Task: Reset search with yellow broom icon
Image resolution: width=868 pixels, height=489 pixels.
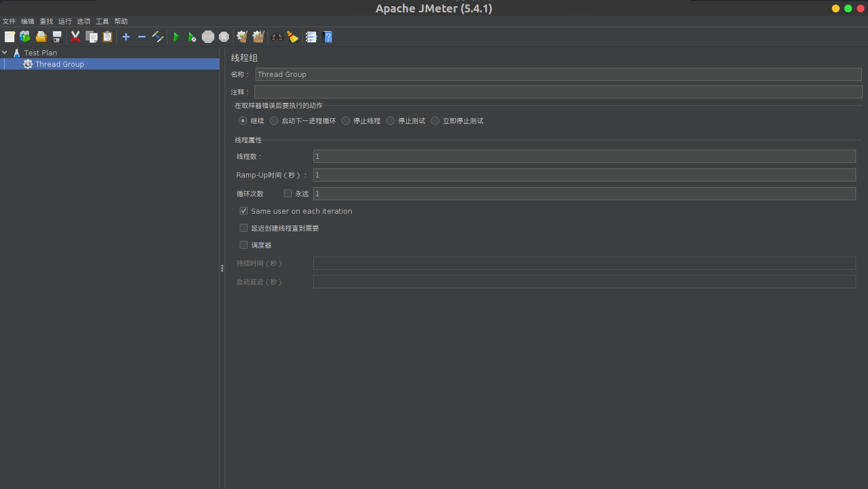Action: 292,37
